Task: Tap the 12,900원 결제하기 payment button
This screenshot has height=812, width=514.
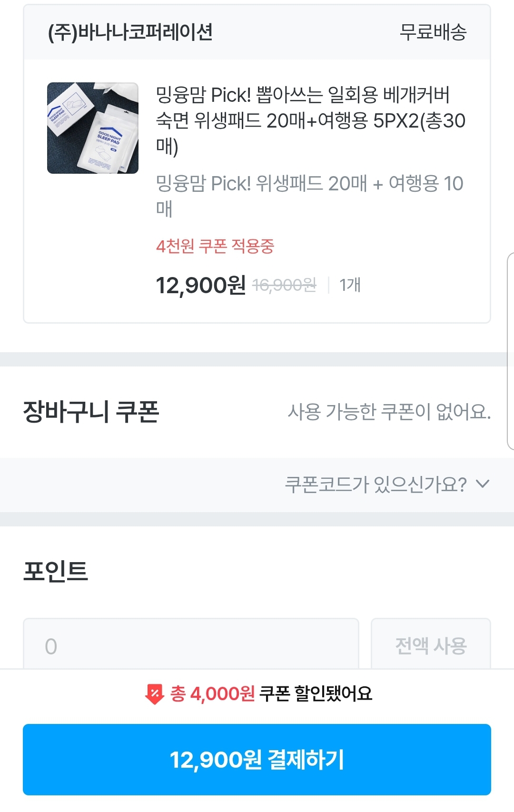Action: point(257,760)
